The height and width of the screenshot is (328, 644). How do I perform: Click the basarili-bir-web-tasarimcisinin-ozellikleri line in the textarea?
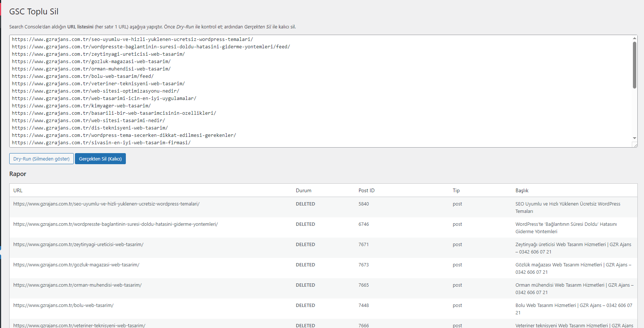coord(114,113)
